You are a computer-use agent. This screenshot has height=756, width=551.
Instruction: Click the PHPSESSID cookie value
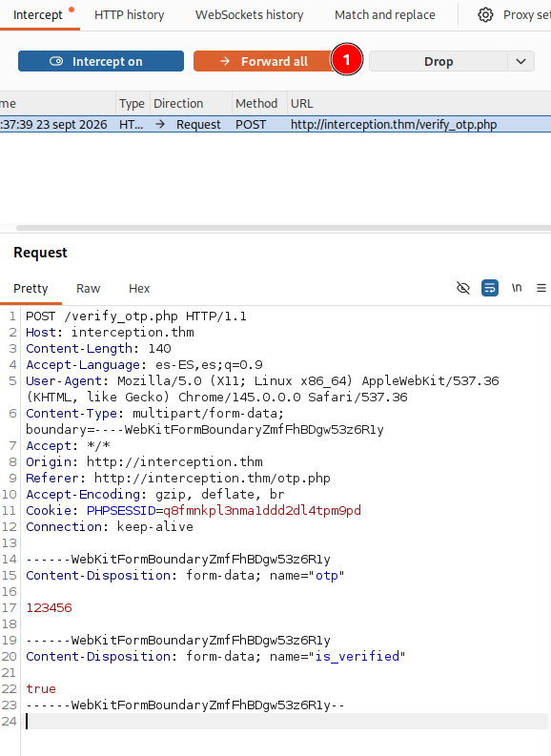click(262, 510)
